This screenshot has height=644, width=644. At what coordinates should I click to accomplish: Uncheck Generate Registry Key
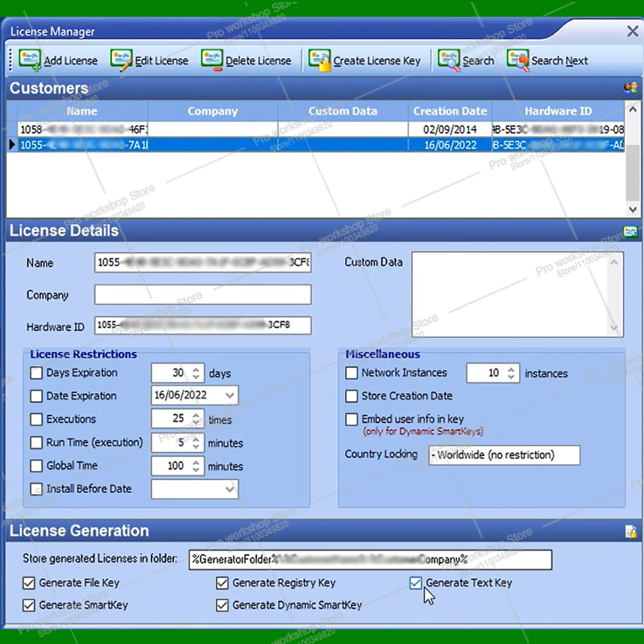pos(222,583)
